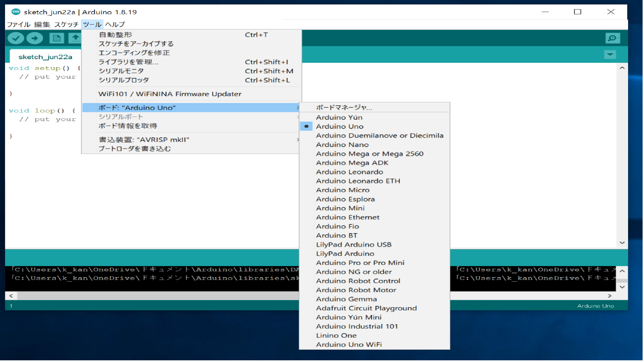Select the Arduino Micro board

point(375,190)
